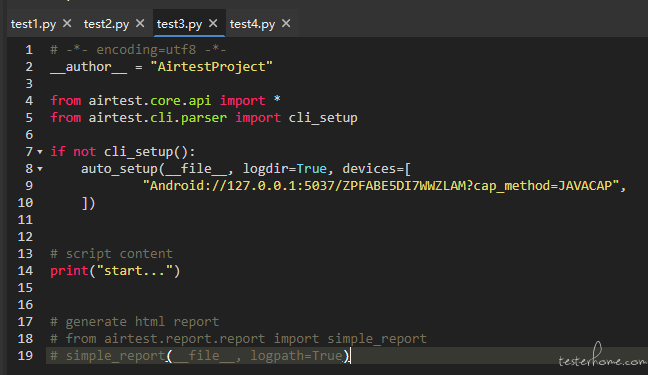Click line number 9 in the gutter

point(29,186)
